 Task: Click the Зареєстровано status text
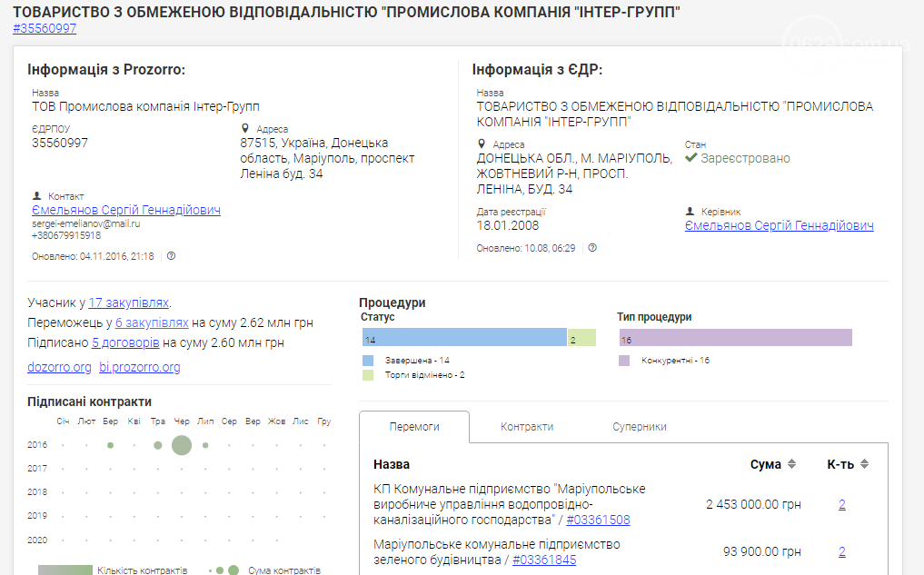click(x=745, y=158)
